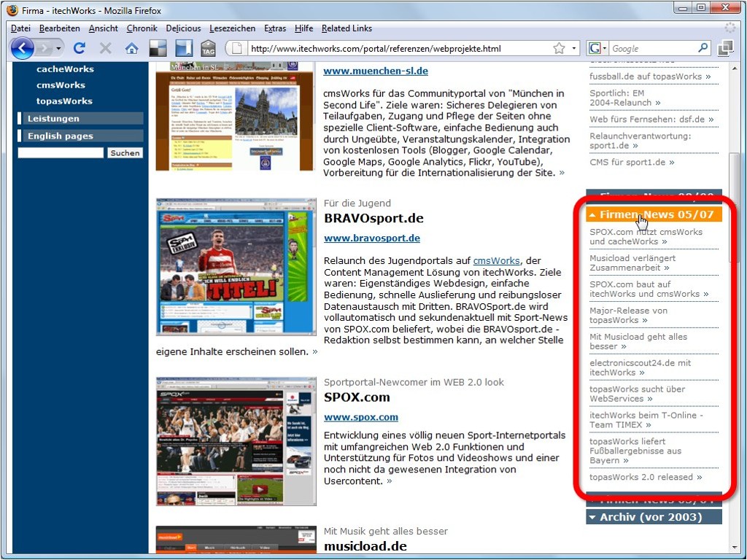Open topasWorks in the left navigation
The width and height of the screenshot is (747, 560).
tap(64, 101)
